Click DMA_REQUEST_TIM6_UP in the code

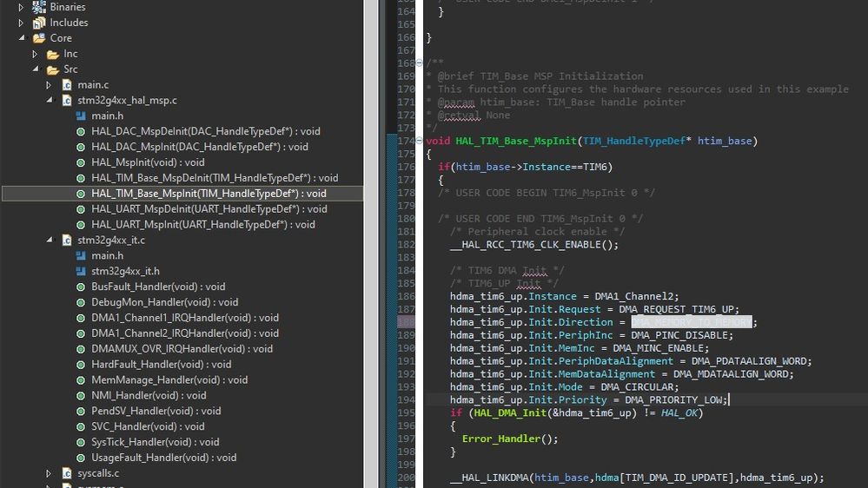coord(679,309)
